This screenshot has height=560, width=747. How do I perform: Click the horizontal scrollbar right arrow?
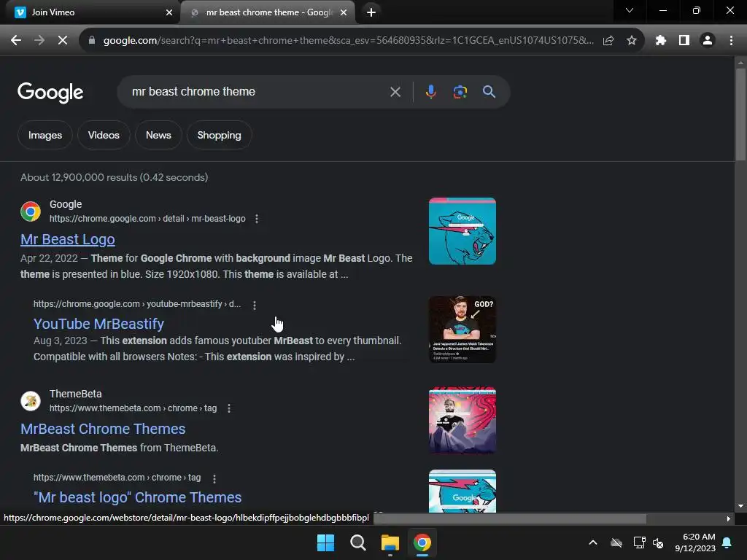[x=729, y=519]
